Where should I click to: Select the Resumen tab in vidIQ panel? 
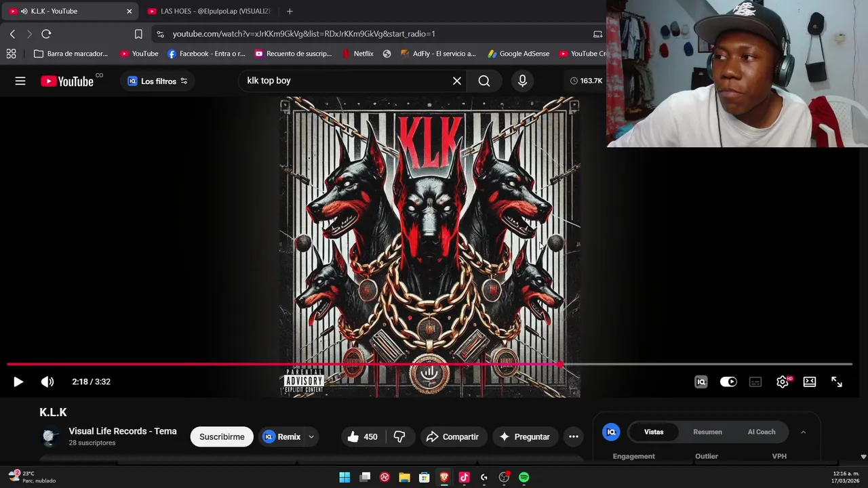point(707,432)
